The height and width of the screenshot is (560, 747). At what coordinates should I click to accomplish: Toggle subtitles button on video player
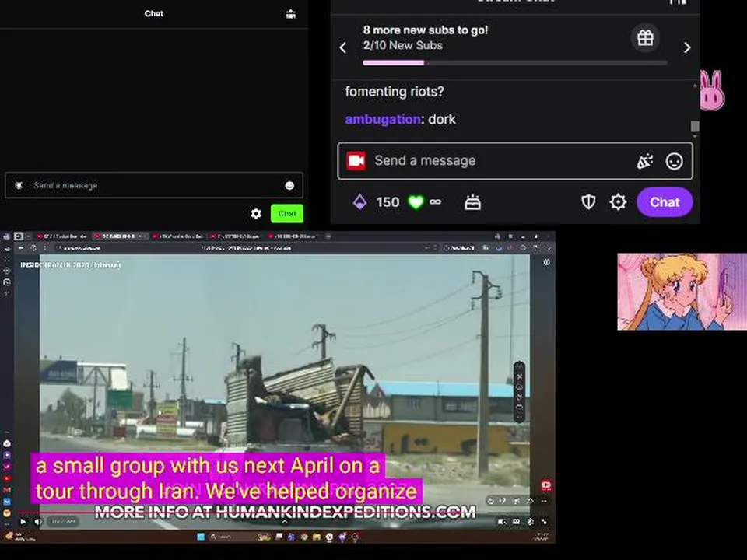click(x=516, y=522)
